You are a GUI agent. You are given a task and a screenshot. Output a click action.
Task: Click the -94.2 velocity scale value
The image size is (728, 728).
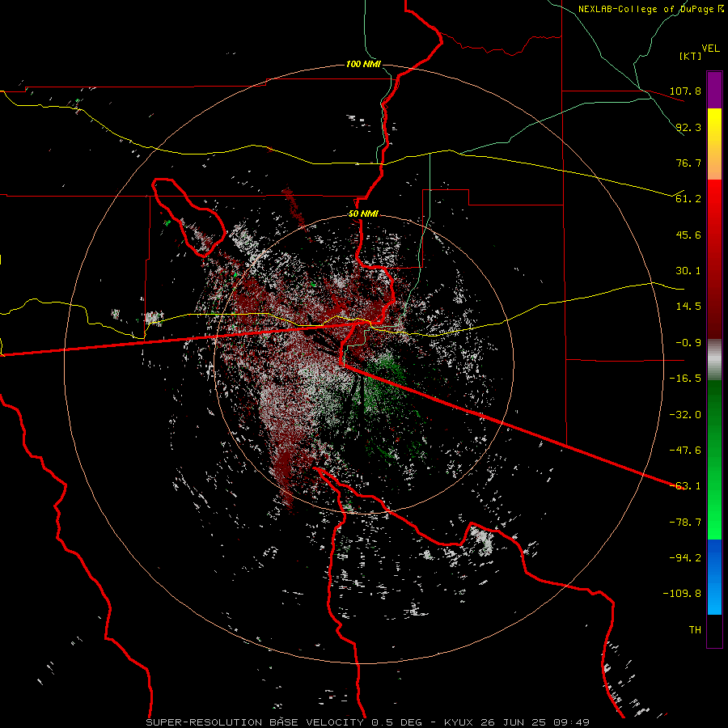[685, 558]
